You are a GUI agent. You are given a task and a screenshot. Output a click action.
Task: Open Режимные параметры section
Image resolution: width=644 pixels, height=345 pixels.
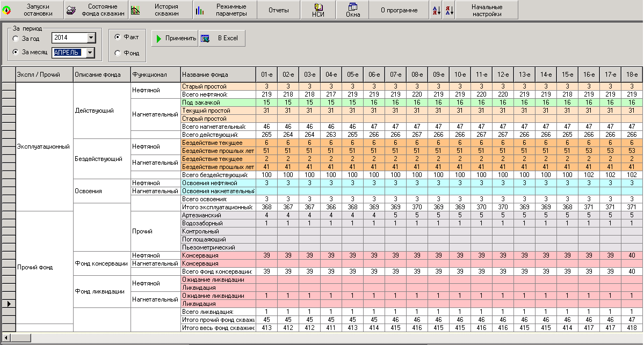tap(225, 10)
